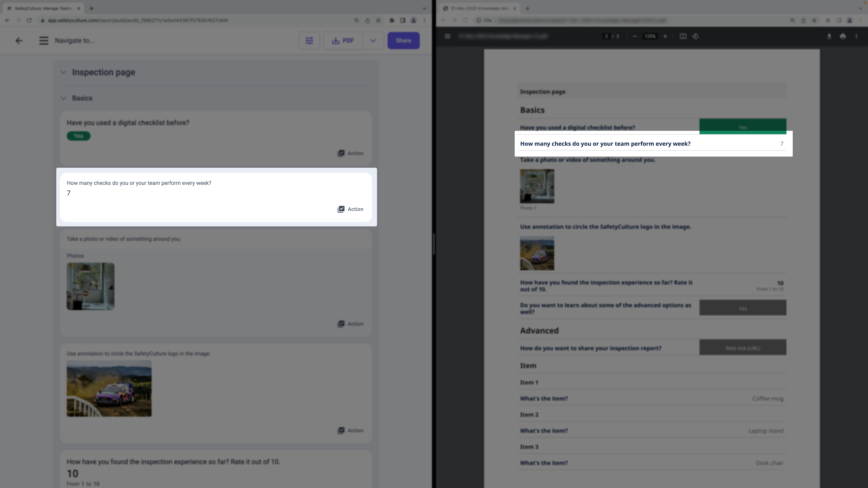Zoom in PDF with plus button
868x488 pixels.
point(665,36)
